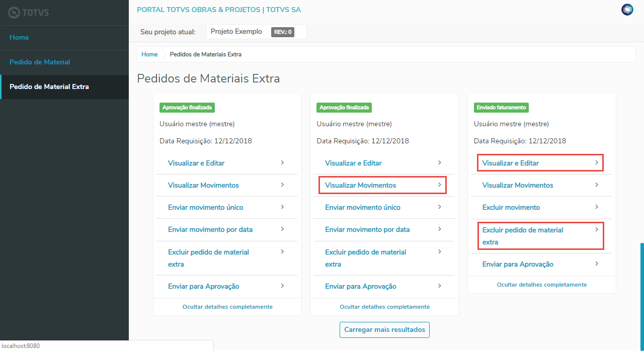This screenshot has height=351, width=644.
Task: Open Visualizar e Editar in leftmost card
Action: tap(227, 163)
